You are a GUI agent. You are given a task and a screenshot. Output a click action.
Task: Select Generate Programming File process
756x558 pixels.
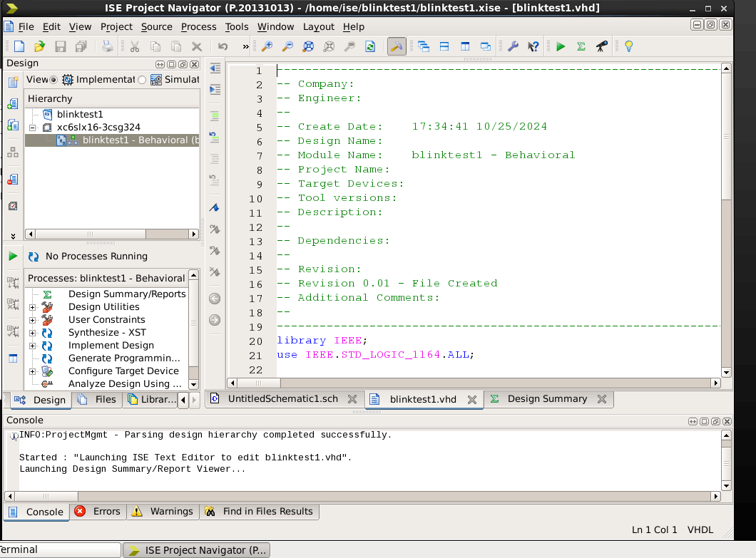(124, 358)
